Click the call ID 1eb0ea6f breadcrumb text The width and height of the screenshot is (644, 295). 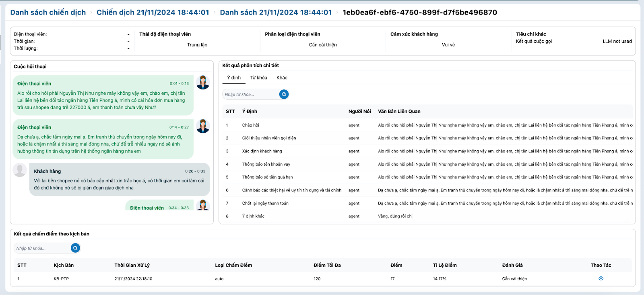420,12
